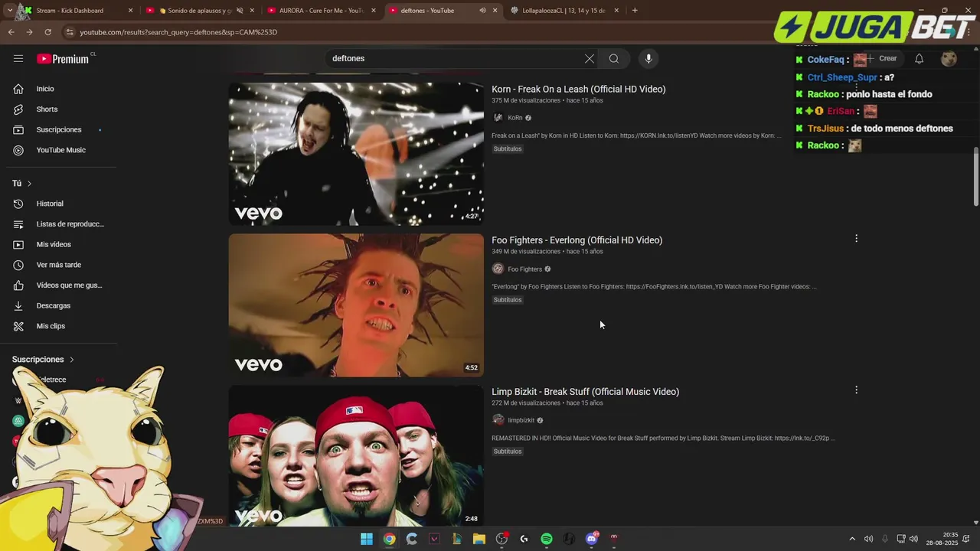The image size is (980, 551).
Task: Clear the search box with the X icon
Action: tap(590, 59)
